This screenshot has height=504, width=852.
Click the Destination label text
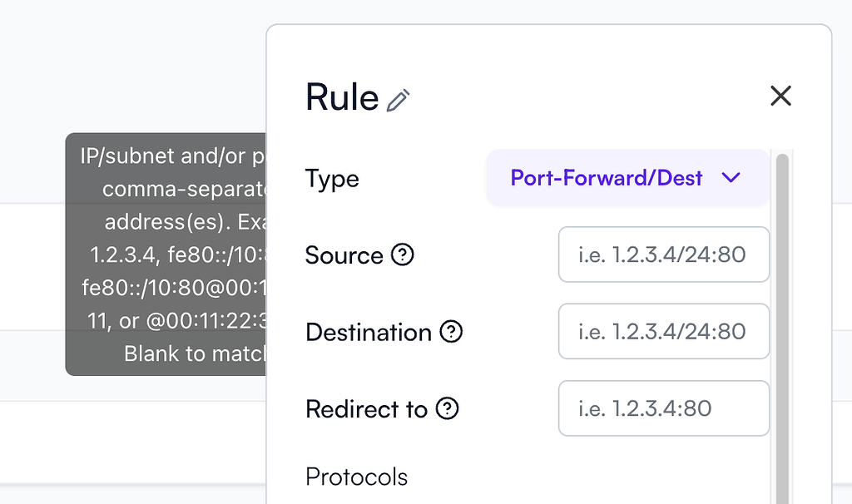coord(367,332)
